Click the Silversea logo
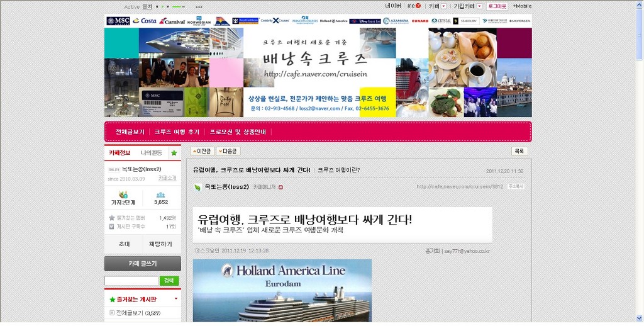Viewport: 644px width, 326px height. 519,21
